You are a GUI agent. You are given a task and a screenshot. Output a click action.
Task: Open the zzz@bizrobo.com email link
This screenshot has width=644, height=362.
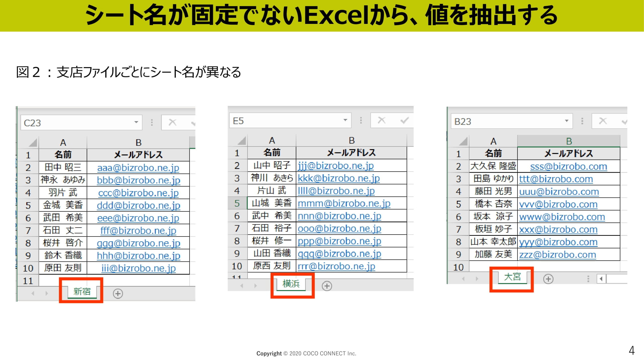click(x=557, y=255)
